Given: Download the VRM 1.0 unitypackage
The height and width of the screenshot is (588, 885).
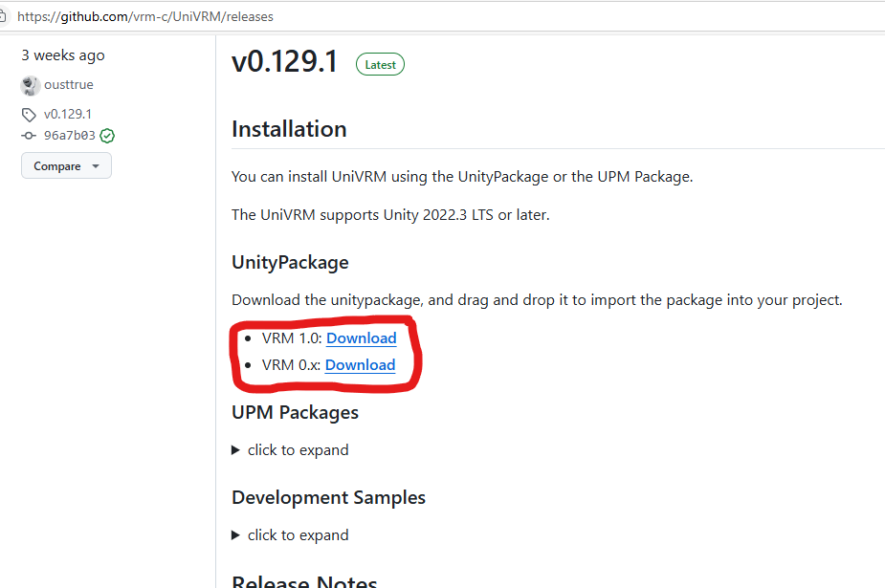Looking at the screenshot, I should click(x=362, y=338).
